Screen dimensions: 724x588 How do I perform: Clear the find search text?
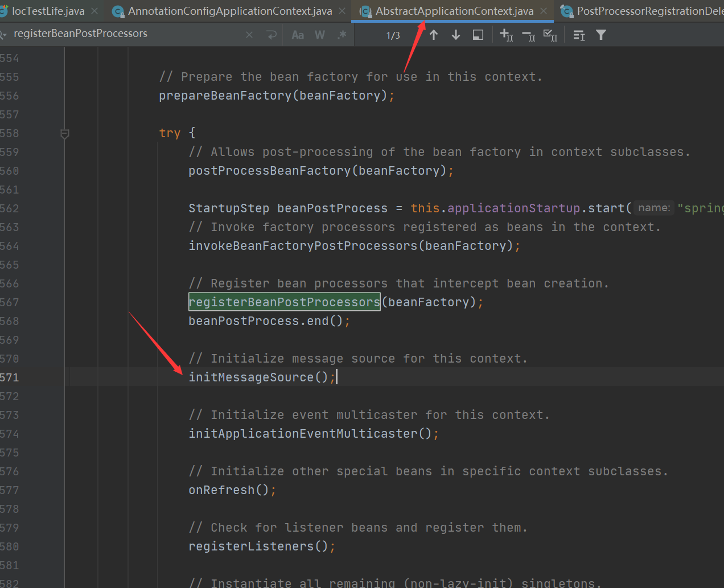click(x=249, y=35)
